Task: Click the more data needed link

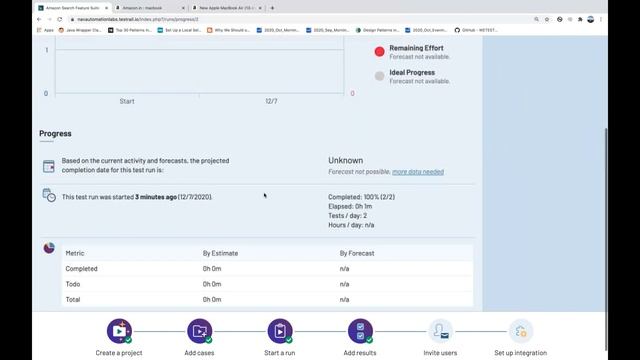Action: click(x=418, y=172)
